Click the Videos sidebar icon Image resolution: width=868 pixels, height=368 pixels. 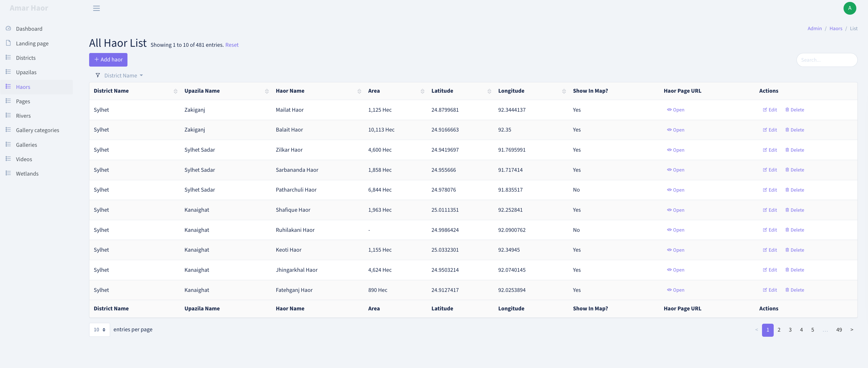(x=8, y=159)
